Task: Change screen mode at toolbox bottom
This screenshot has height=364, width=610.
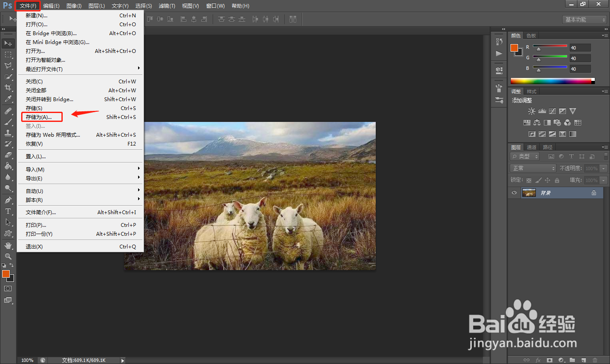Action: (x=8, y=300)
